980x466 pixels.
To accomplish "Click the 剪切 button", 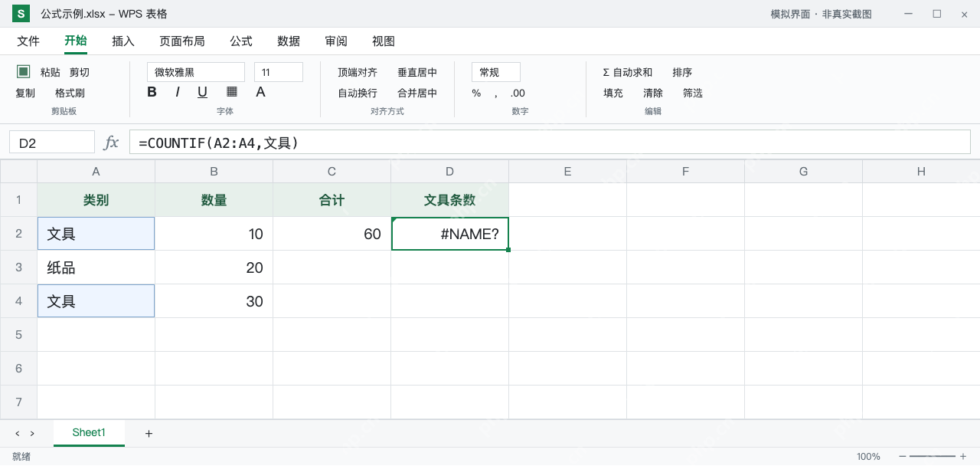I will point(80,72).
